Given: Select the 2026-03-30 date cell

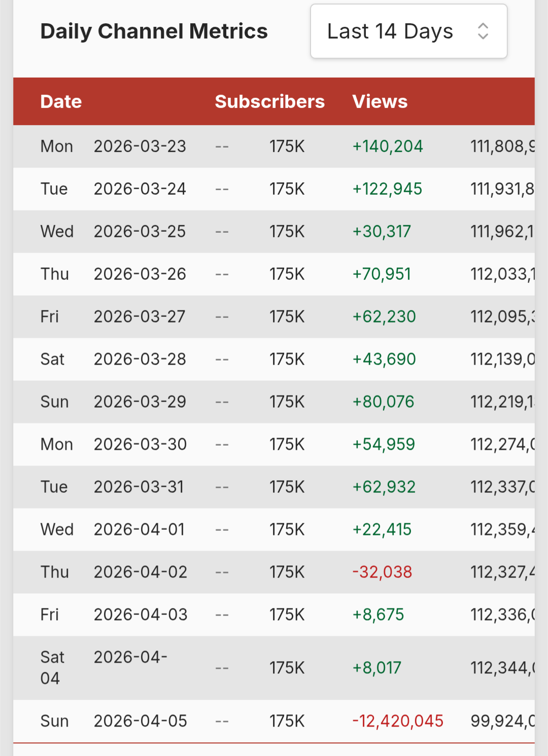Looking at the screenshot, I should 140,445.
